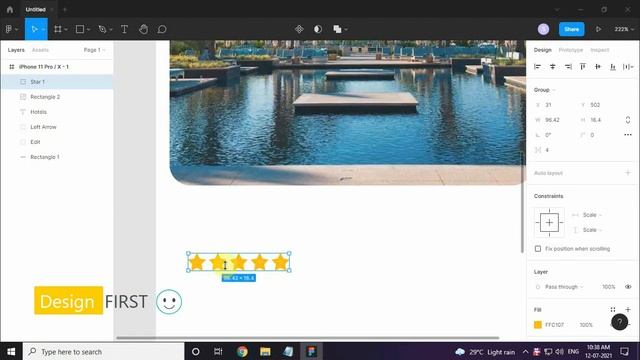Click Align vertical centers icon
The image size is (640, 360).
(598, 67)
